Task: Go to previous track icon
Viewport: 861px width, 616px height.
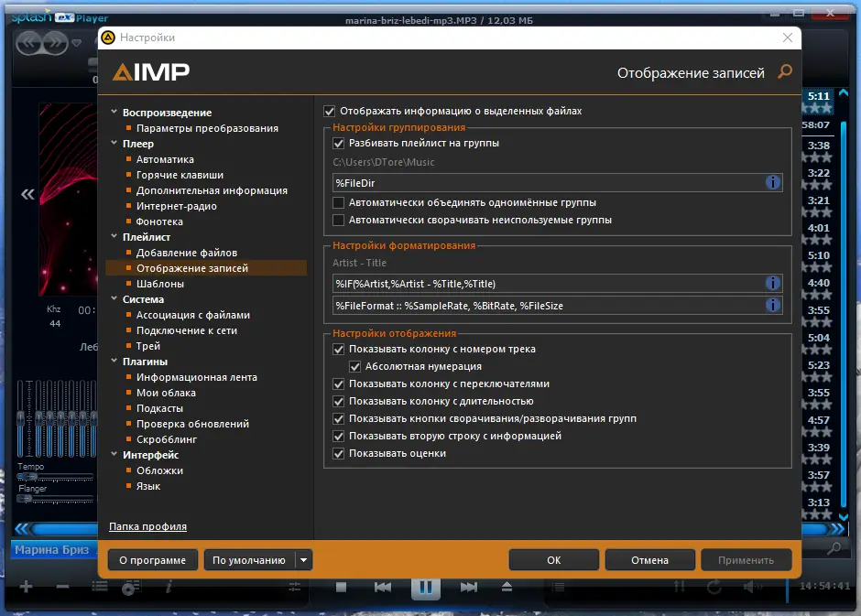Action: (x=382, y=587)
